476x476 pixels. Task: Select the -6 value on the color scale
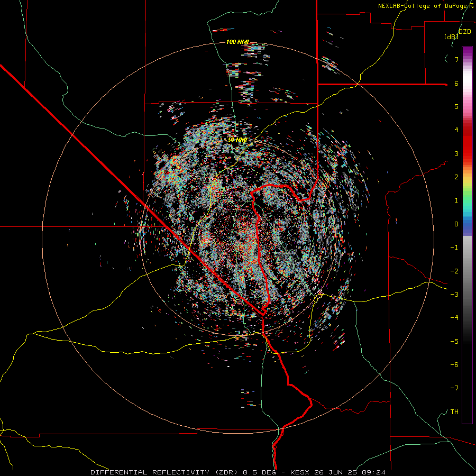[x=454, y=365]
